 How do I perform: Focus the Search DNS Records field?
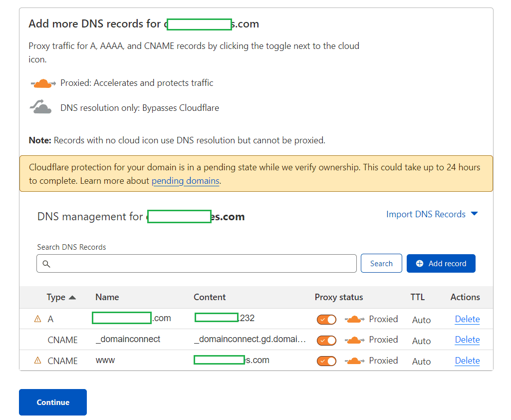coord(197,264)
